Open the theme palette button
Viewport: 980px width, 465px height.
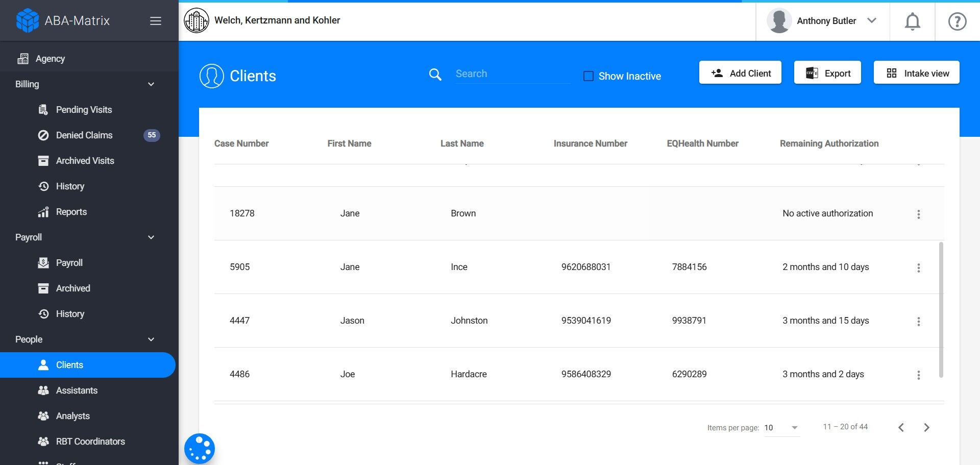(x=200, y=449)
